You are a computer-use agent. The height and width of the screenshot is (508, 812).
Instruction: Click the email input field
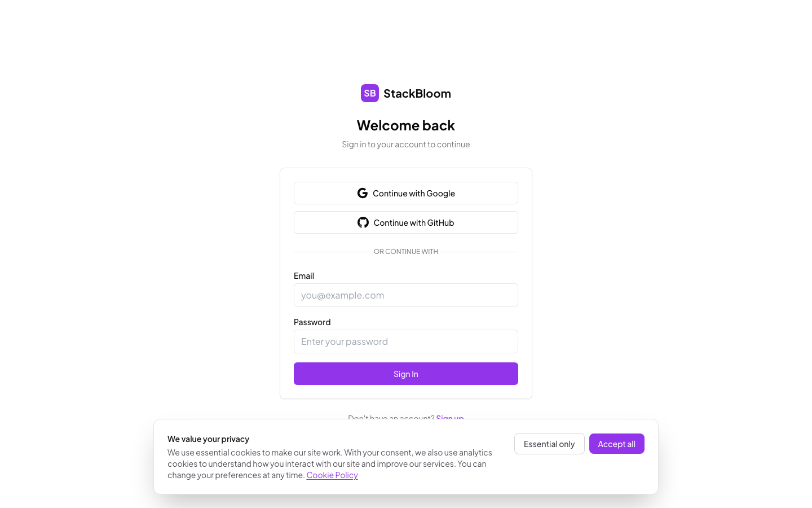pyautogui.click(x=406, y=295)
